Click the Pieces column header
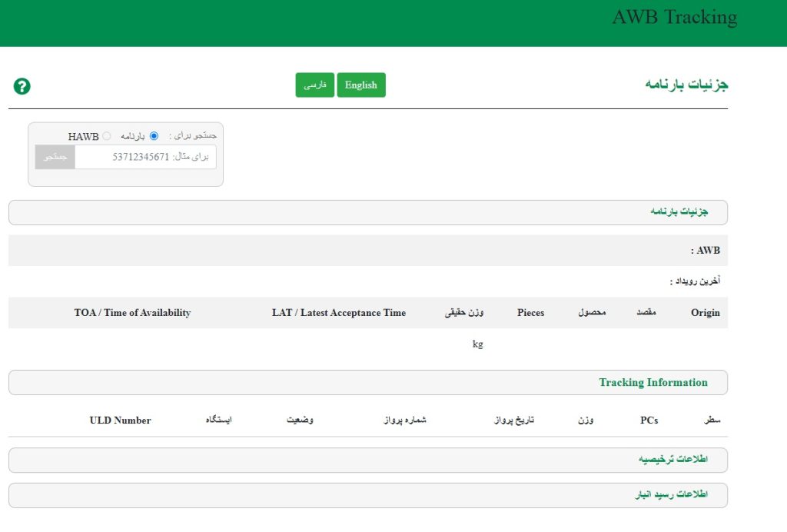Viewport: 787px width, 532px height. (530, 313)
